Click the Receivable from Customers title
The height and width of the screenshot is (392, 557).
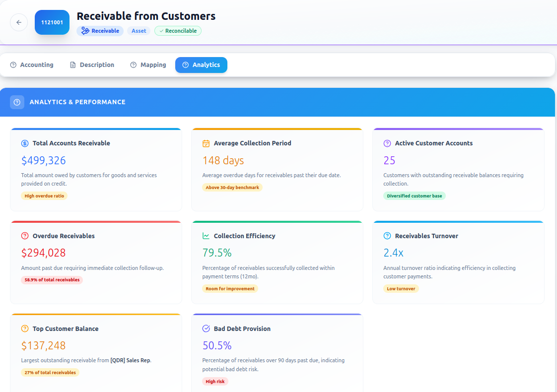tap(146, 16)
